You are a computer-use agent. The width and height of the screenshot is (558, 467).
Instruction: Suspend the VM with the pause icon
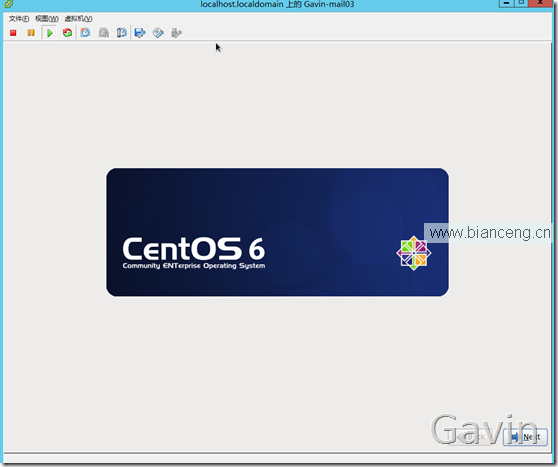click(x=31, y=33)
